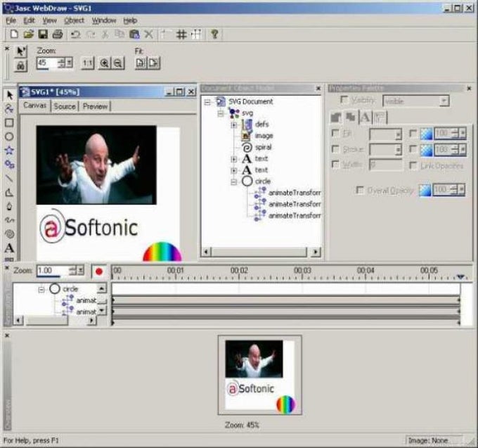Image resolution: width=478 pixels, height=448 pixels.
Task: Choose the freehand squiggle tool
Action: [9, 219]
